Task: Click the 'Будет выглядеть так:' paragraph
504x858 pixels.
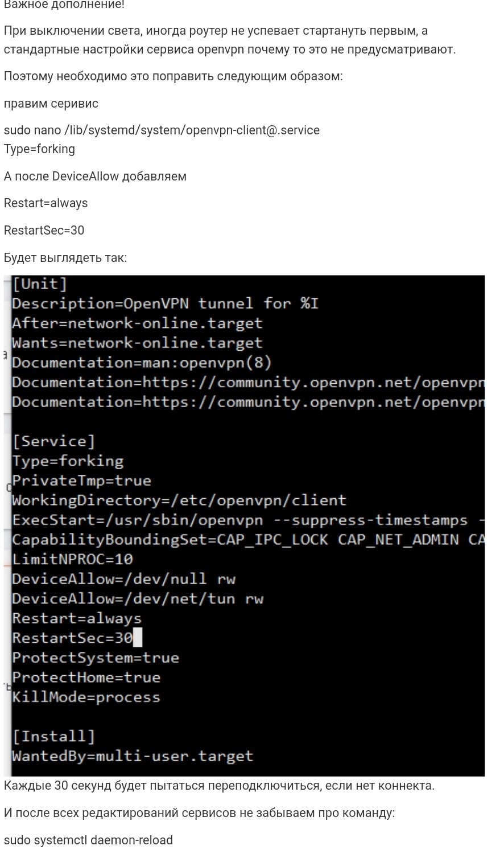Action: coord(65,258)
